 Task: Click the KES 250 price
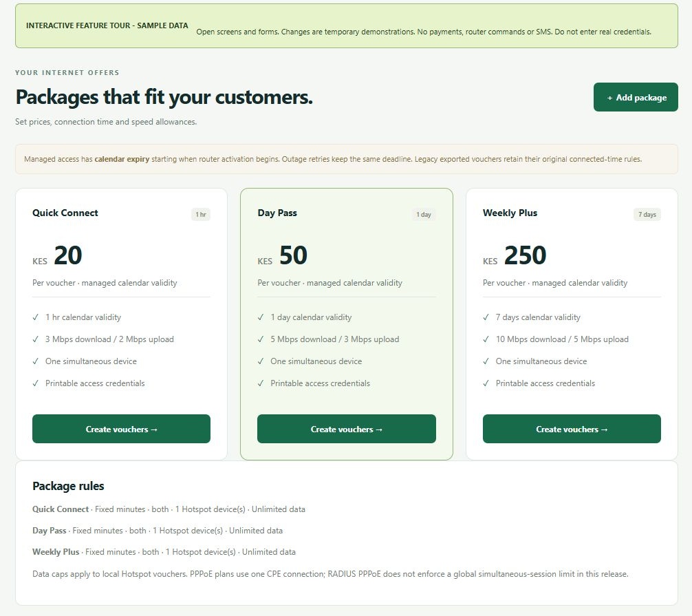tap(515, 255)
